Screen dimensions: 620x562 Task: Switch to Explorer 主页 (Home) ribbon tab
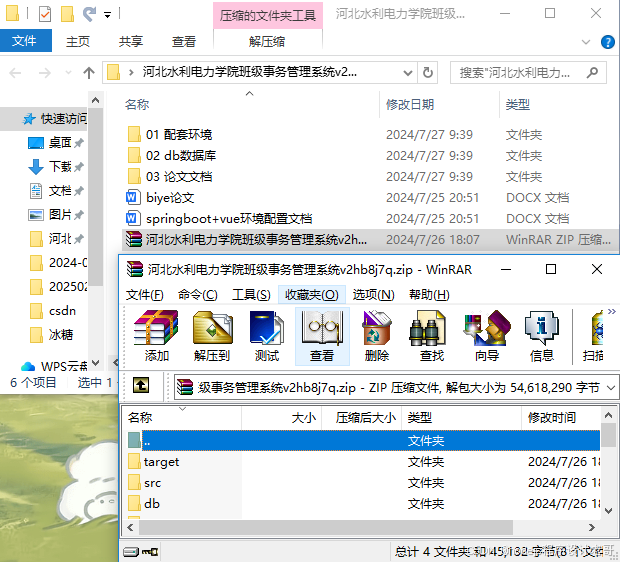point(78,41)
